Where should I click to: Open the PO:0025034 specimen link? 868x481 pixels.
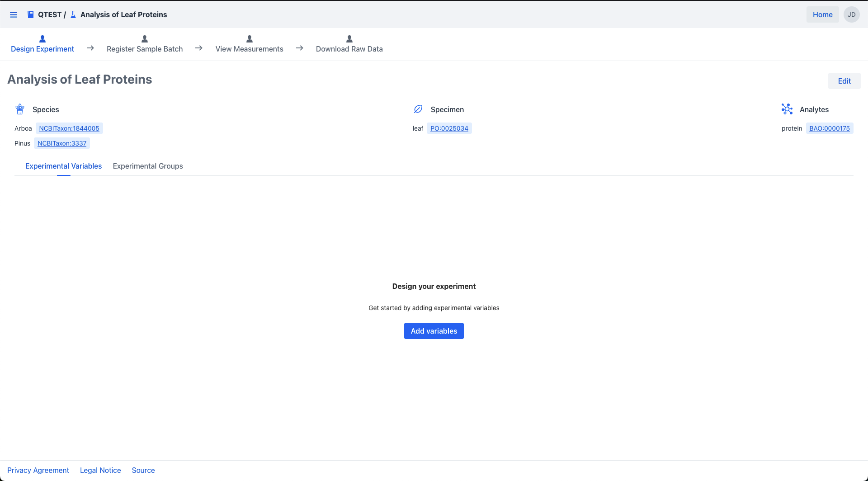click(x=449, y=128)
